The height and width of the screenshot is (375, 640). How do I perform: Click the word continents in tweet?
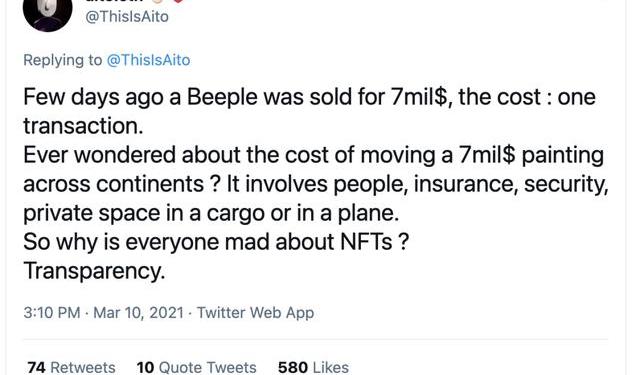coord(150,184)
